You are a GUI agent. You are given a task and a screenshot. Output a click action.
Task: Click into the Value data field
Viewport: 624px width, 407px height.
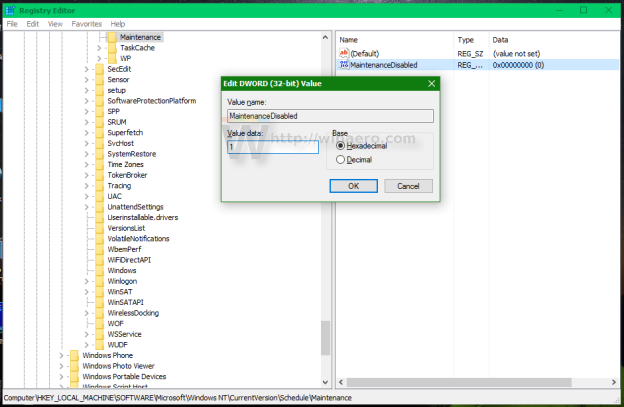[272, 147]
